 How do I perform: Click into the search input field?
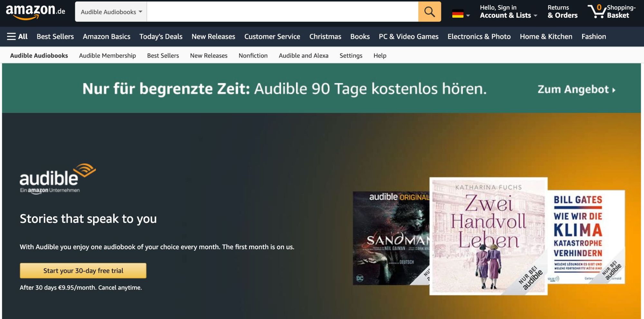coord(282,12)
